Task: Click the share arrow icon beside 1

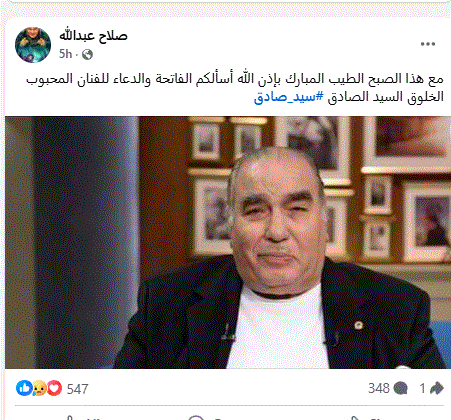Action: click(437, 388)
